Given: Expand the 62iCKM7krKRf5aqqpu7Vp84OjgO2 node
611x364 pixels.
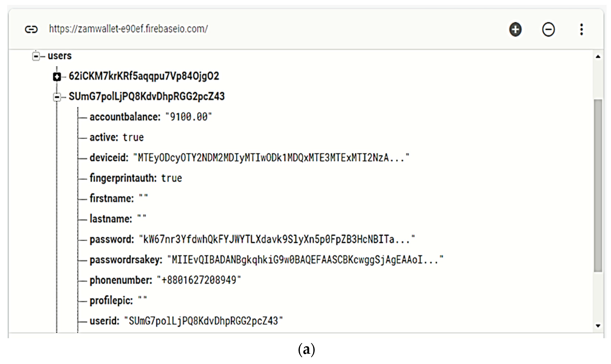Looking at the screenshot, I should [57, 76].
